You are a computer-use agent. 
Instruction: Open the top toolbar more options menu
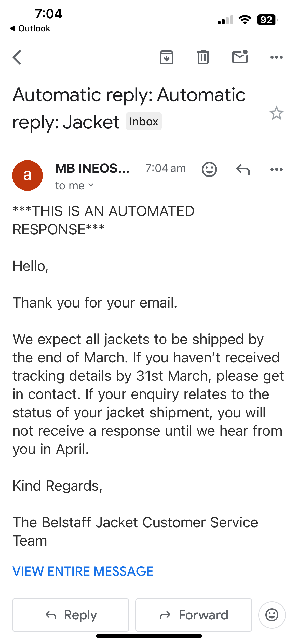[x=276, y=57]
